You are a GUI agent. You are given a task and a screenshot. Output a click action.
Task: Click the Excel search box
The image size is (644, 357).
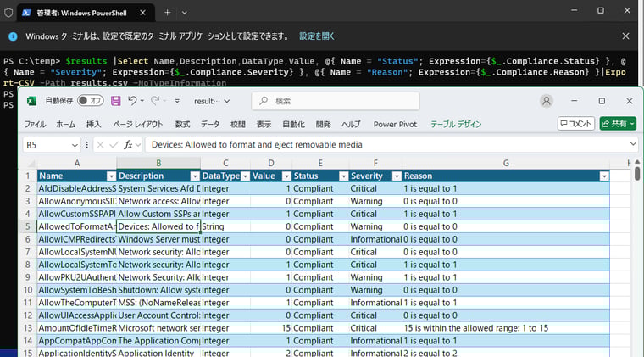(x=336, y=101)
